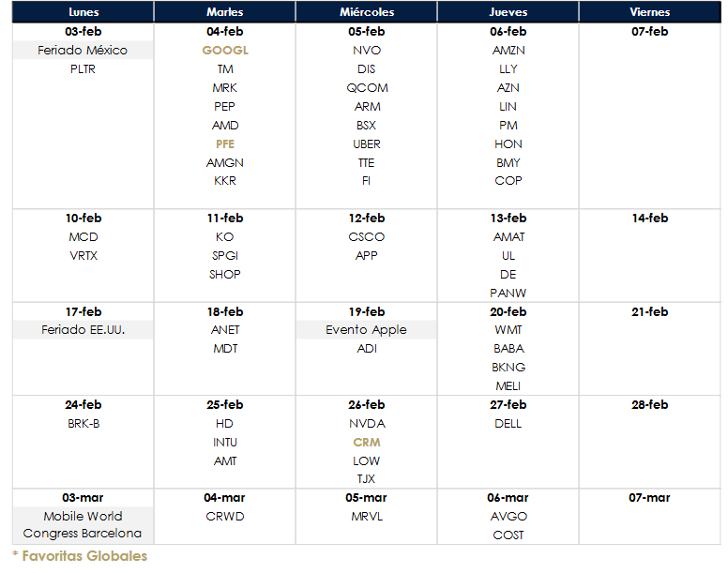The image size is (728, 573).
Task: Select the CRWD ticker on 04-mar
Action: 225,517
